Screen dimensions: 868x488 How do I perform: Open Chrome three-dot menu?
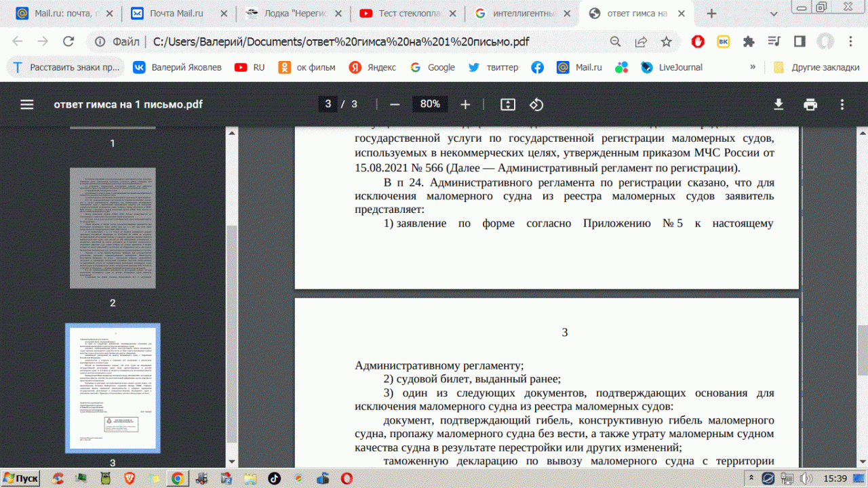click(850, 42)
